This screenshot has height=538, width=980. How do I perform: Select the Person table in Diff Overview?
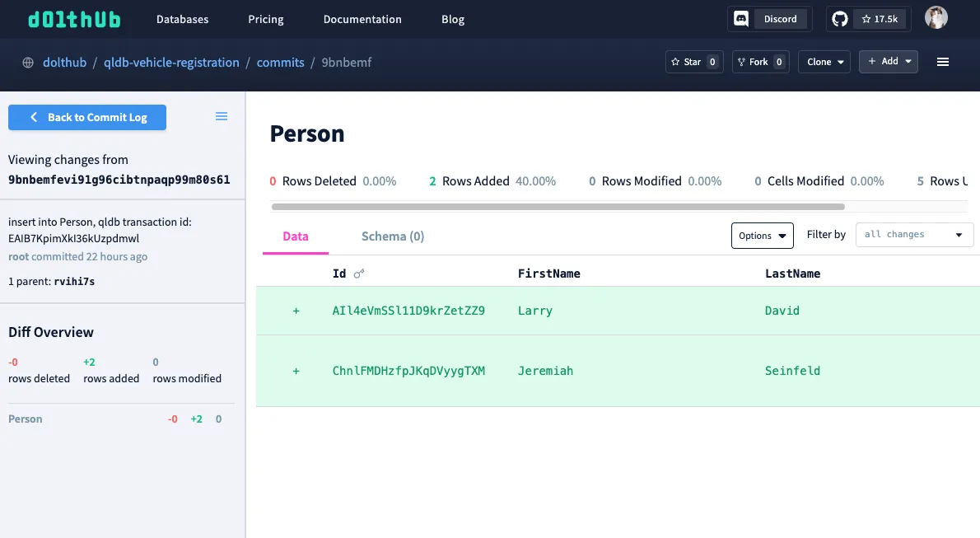[26, 419]
